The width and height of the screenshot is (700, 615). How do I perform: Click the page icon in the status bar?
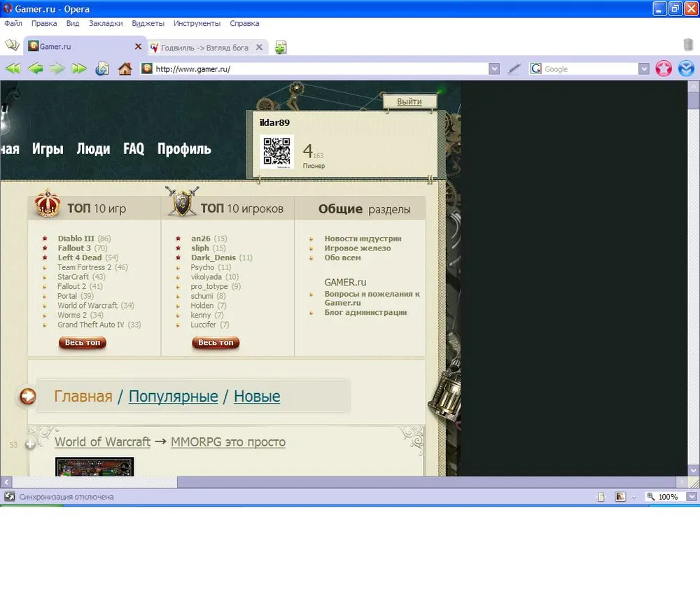[x=601, y=497]
